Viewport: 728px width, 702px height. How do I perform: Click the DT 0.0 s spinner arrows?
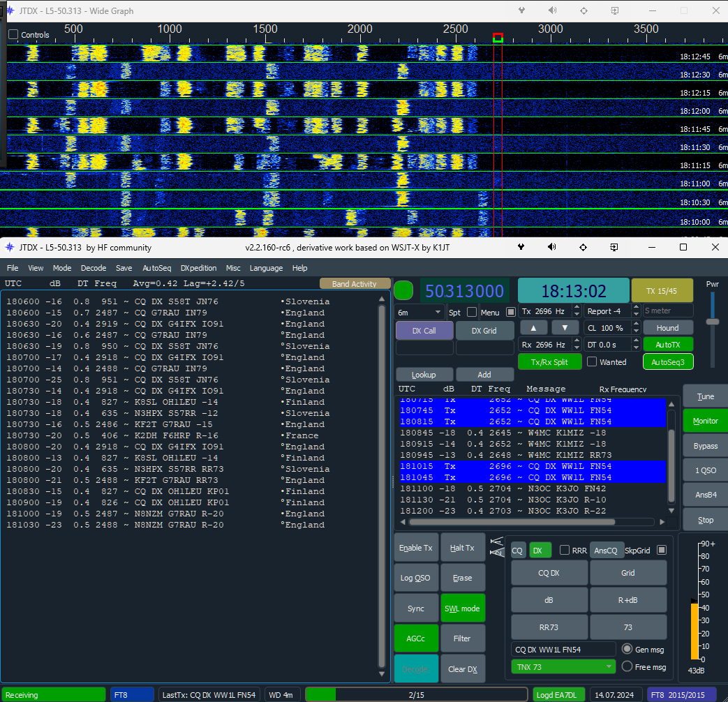click(636, 345)
